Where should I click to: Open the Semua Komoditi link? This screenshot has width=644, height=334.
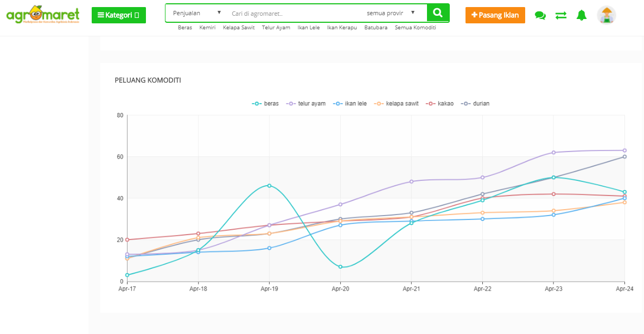(x=415, y=28)
